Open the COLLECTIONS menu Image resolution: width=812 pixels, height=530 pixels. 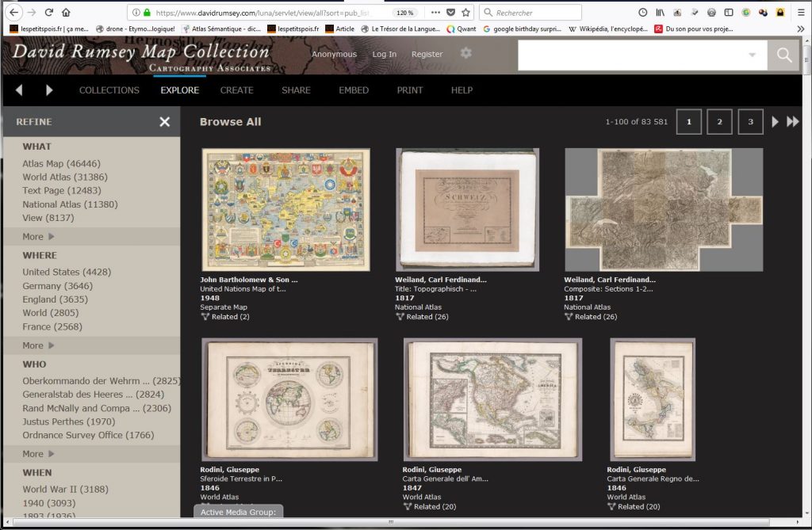pos(109,90)
